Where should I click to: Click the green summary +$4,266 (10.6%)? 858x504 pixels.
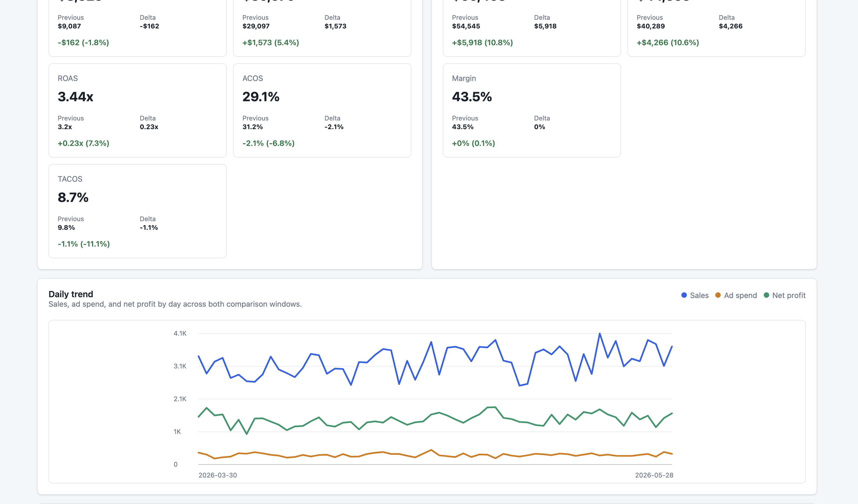[x=668, y=42]
